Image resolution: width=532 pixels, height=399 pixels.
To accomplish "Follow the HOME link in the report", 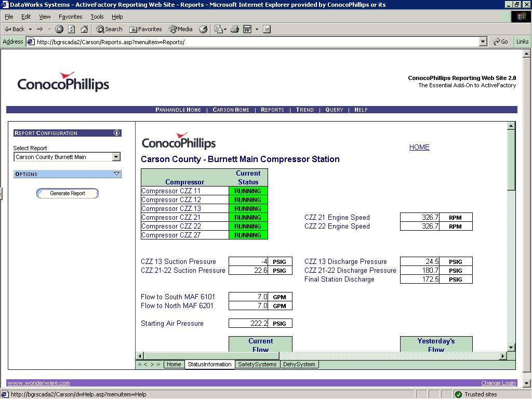I will [419, 147].
